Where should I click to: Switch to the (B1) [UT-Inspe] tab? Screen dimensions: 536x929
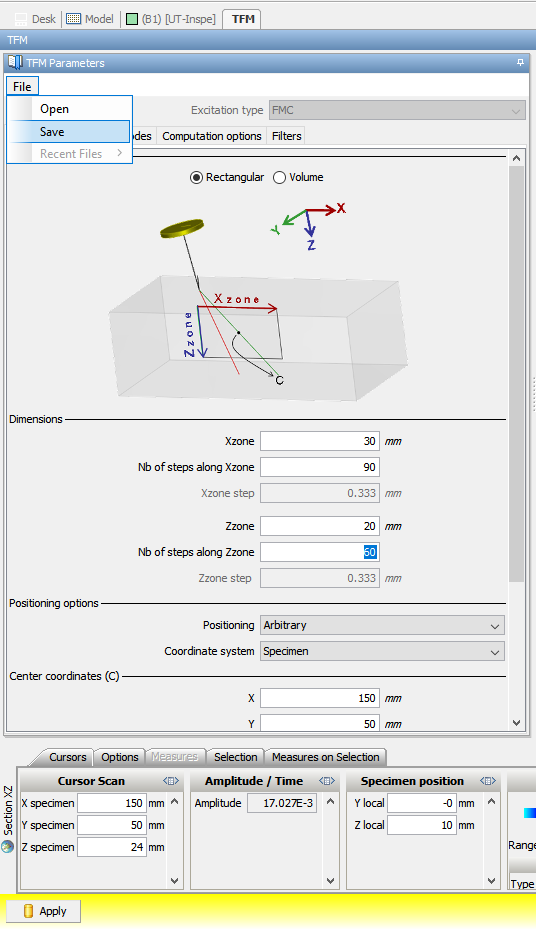pos(172,19)
